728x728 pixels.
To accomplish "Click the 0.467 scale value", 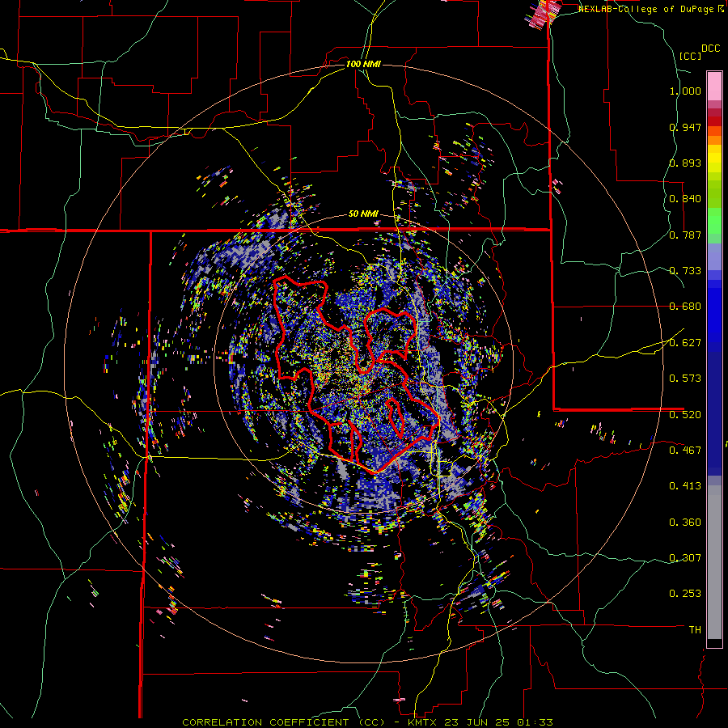I will 685,451.
